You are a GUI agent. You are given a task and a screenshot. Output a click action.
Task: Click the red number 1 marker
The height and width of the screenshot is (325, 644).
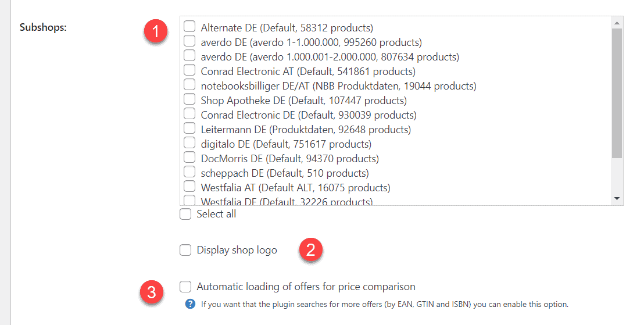156,31
